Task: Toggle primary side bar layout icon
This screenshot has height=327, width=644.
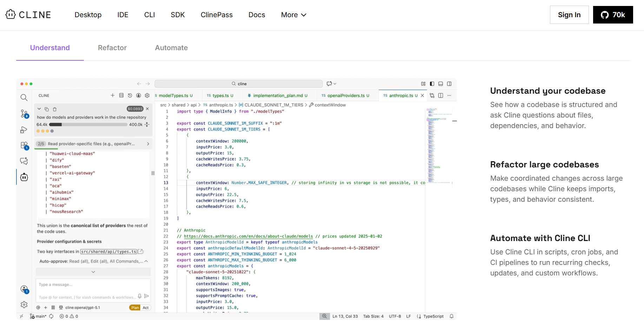Action: [432, 84]
